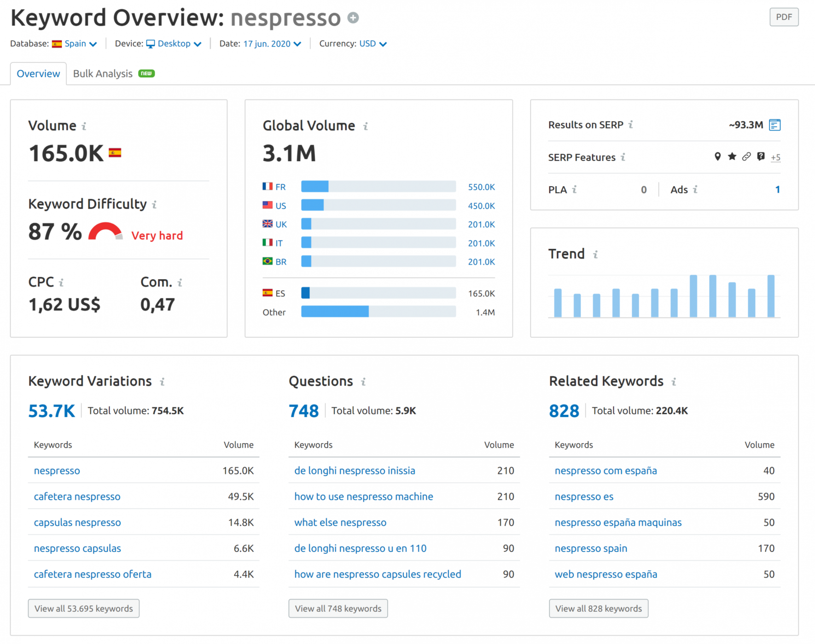Click the 748 questions count
This screenshot has height=644, width=815.
pos(303,411)
